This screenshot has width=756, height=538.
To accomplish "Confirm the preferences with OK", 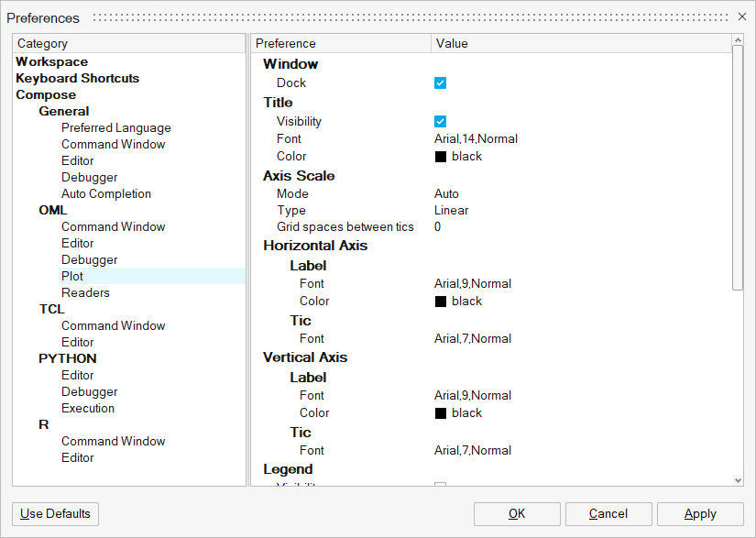I will pos(516,514).
